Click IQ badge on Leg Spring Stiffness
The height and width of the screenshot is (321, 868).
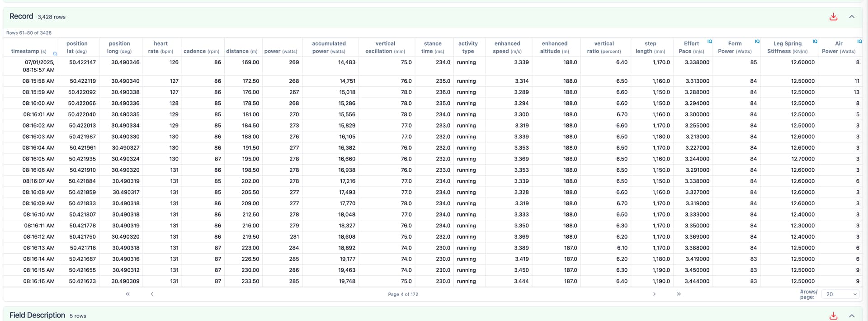[815, 42]
